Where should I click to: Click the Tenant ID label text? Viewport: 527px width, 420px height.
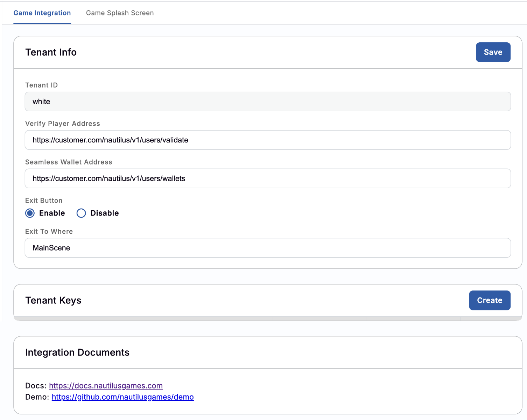tap(41, 85)
